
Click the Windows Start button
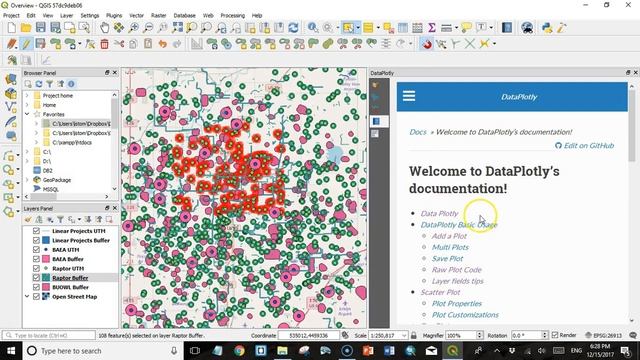pos(11,351)
